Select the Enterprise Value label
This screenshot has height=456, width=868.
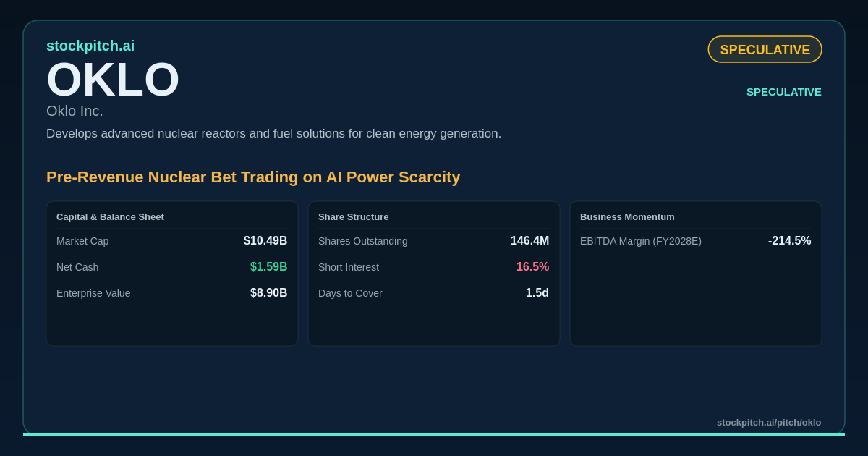93,293
